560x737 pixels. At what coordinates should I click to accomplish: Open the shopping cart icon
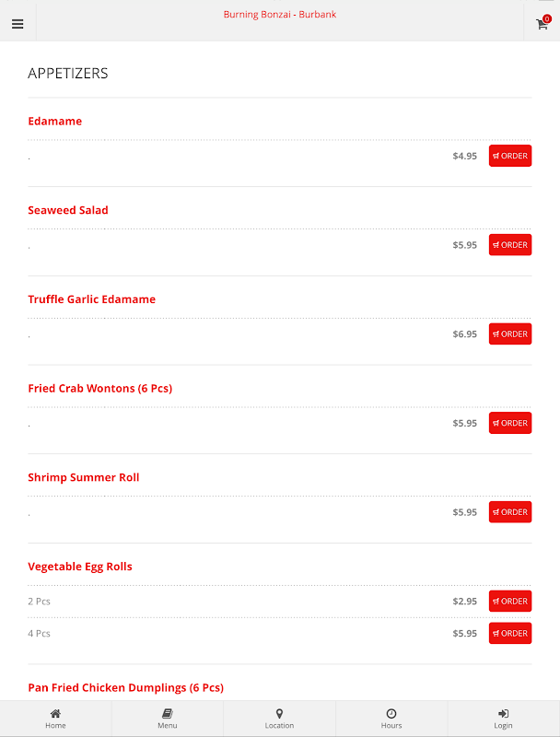pyautogui.click(x=542, y=22)
